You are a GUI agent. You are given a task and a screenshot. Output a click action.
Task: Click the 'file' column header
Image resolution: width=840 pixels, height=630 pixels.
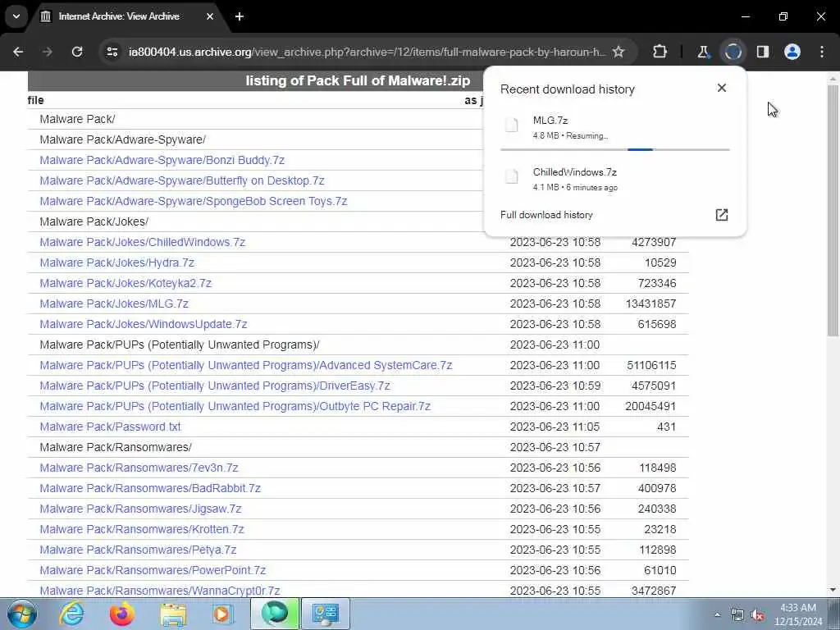pos(36,100)
